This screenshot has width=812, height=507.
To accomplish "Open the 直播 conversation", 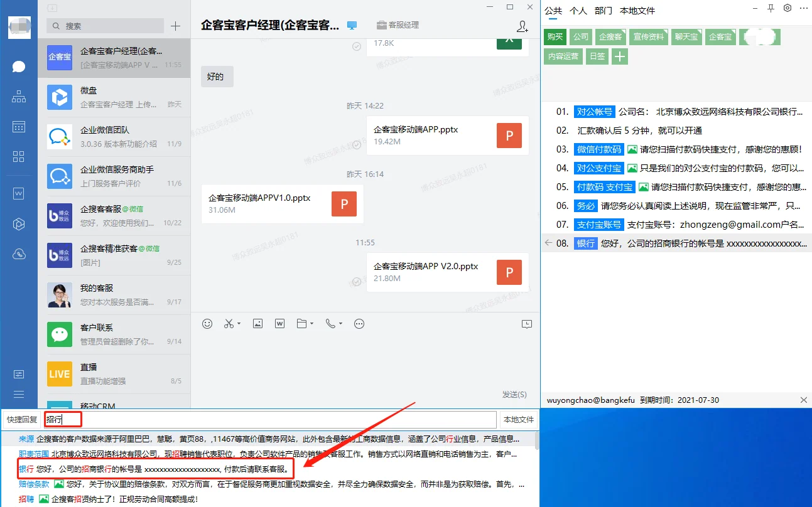I will coord(114,374).
